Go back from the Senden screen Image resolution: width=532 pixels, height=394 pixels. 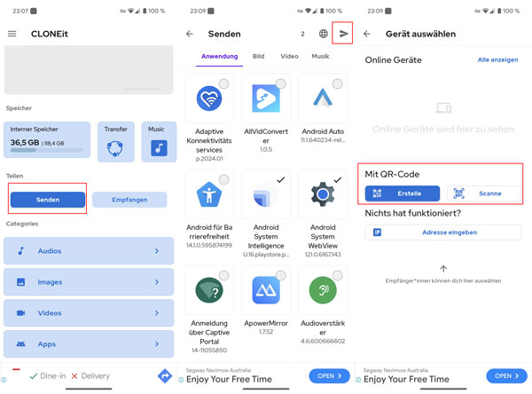click(x=190, y=34)
